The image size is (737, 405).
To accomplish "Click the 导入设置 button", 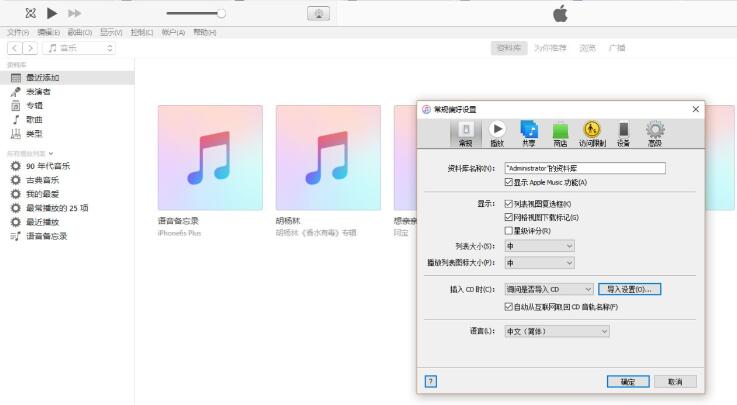I will pos(630,289).
